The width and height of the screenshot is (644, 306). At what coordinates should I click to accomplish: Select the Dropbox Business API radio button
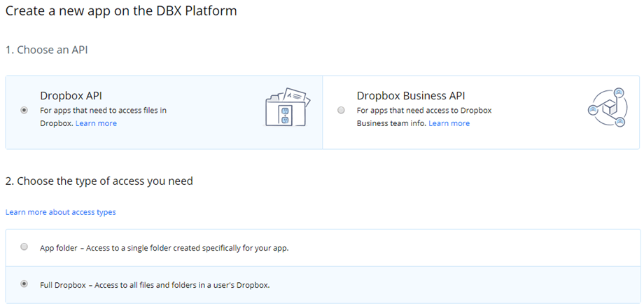pyautogui.click(x=341, y=110)
